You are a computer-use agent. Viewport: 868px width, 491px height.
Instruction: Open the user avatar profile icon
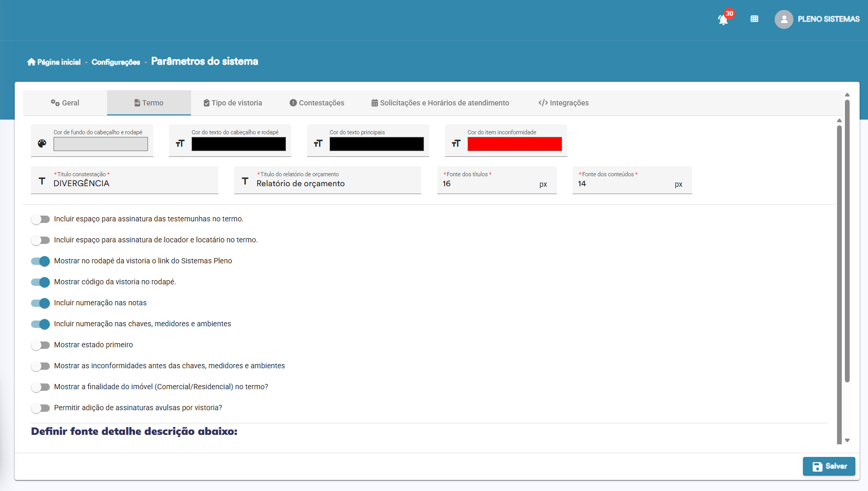tap(784, 19)
